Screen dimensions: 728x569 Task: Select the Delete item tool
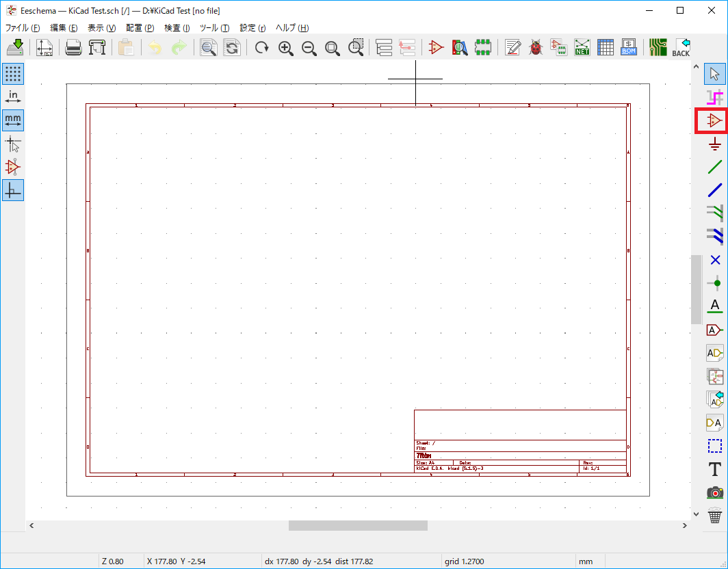[x=715, y=516]
